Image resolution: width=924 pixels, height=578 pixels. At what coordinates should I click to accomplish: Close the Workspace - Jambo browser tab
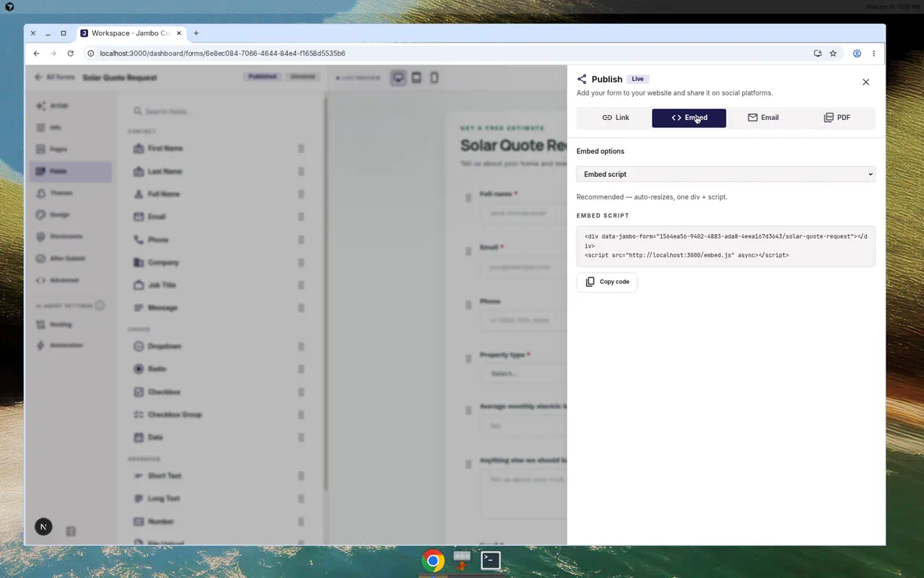coord(178,33)
